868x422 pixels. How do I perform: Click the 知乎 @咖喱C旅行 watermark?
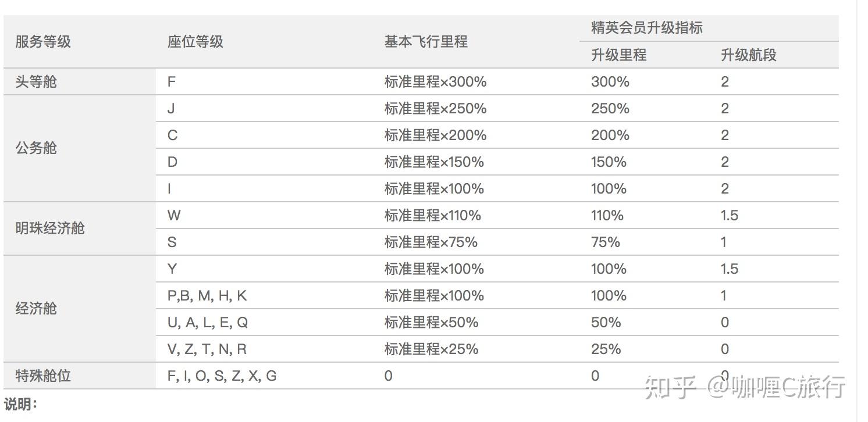point(745,387)
